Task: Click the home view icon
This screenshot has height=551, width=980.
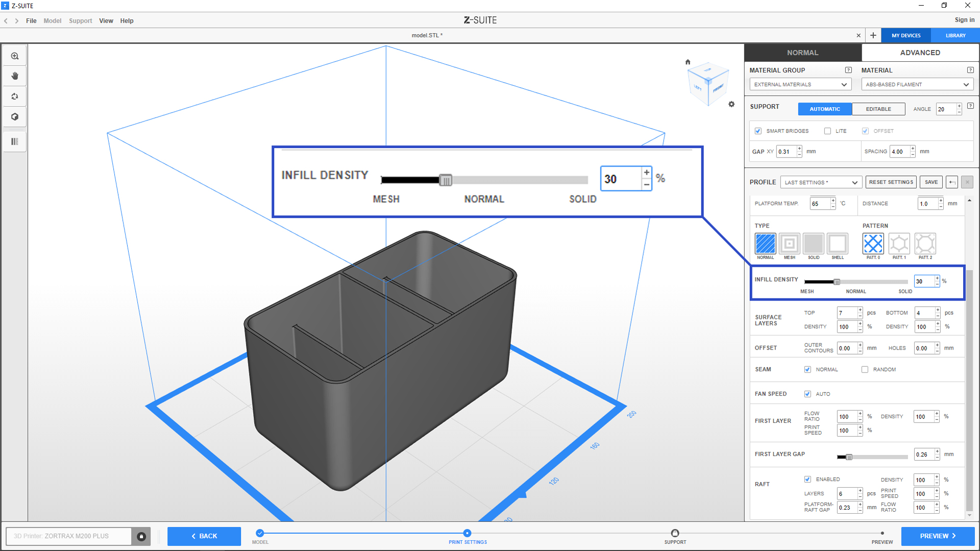Action: click(688, 62)
